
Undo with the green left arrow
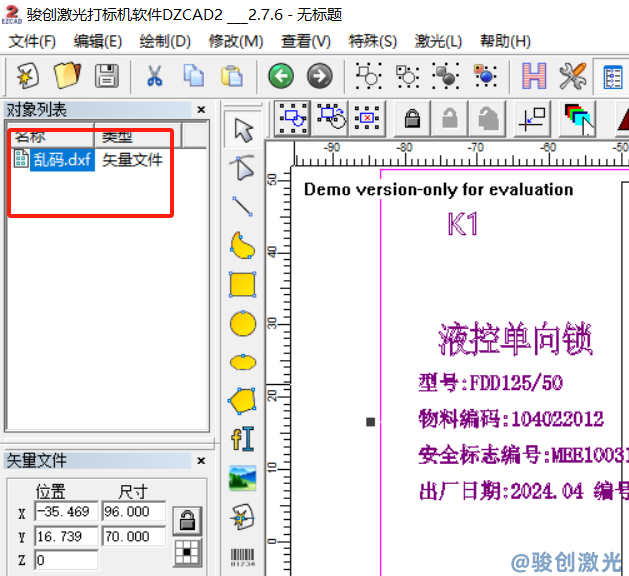point(281,75)
